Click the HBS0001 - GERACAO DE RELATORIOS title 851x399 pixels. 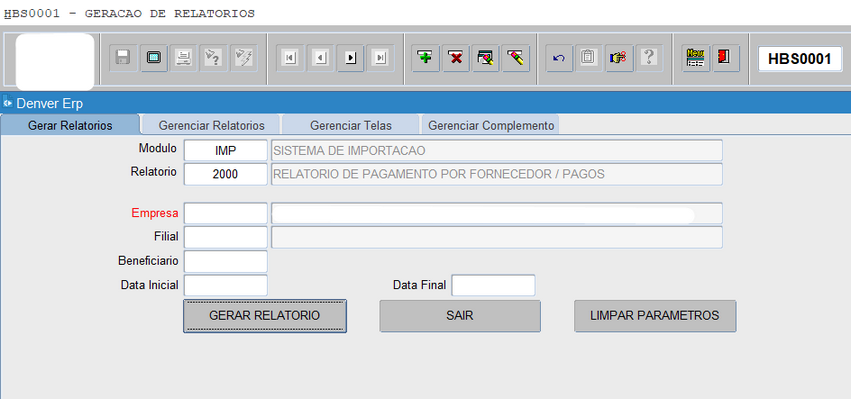129,14
